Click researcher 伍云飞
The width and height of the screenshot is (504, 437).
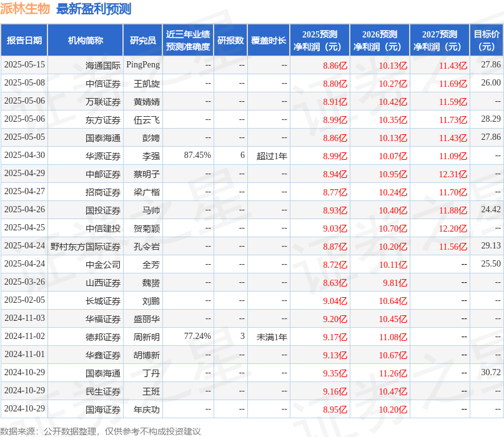[x=147, y=120]
